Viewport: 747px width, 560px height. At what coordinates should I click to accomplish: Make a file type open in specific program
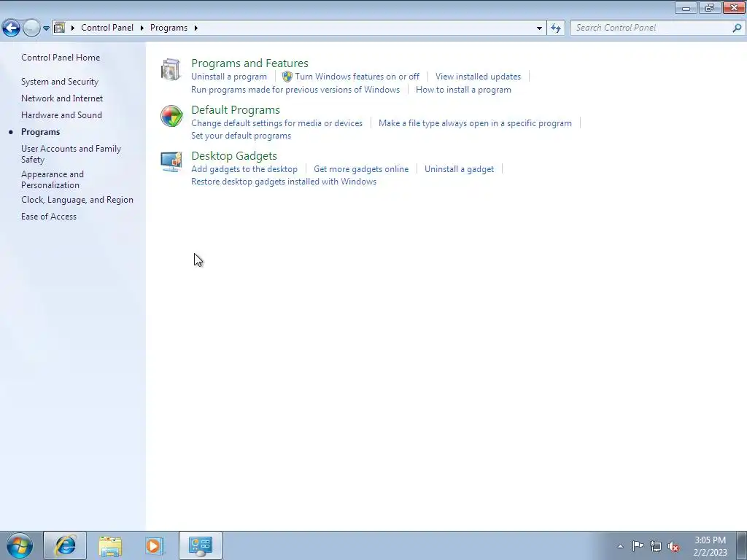[475, 122]
